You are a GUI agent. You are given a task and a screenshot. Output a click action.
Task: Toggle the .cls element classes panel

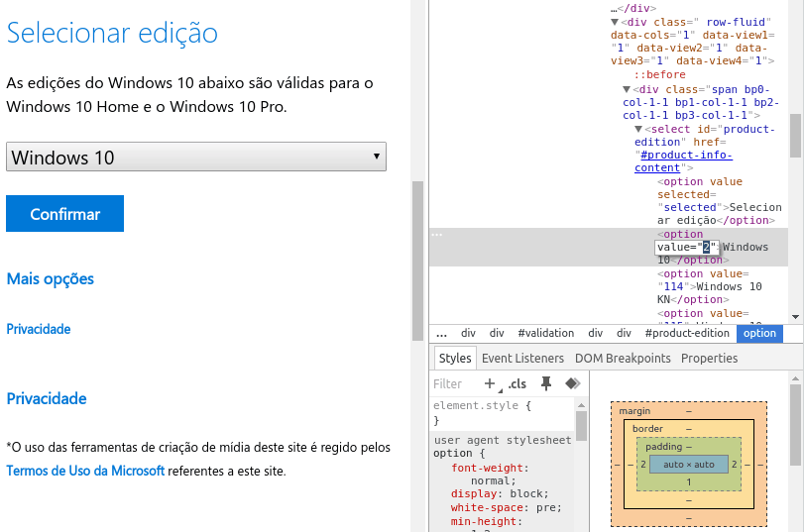[517, 383]
